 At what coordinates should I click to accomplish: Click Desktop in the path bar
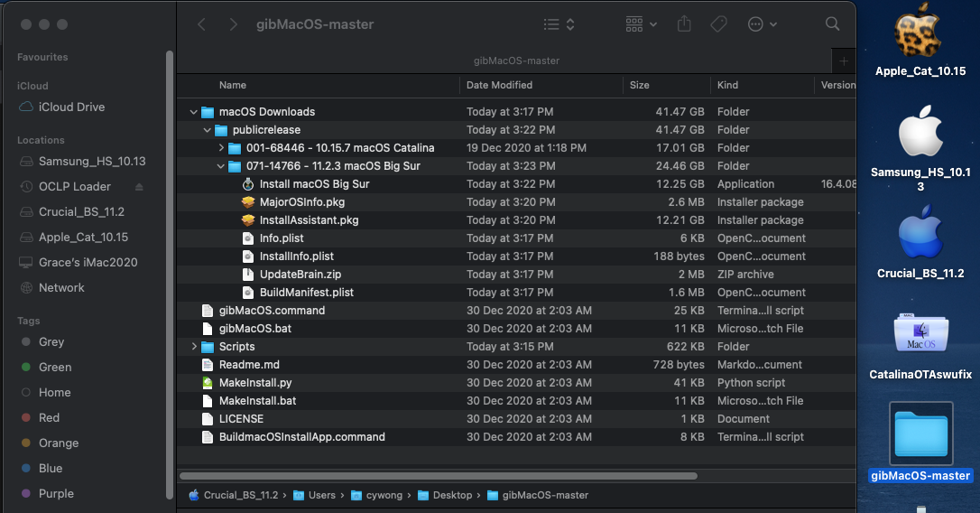[x=452, y=495]
